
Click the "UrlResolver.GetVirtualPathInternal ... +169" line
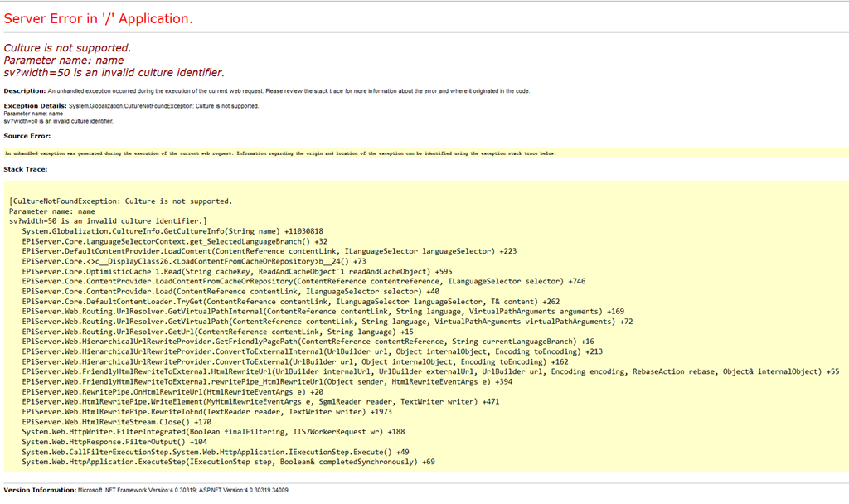(x=323, y=312)
